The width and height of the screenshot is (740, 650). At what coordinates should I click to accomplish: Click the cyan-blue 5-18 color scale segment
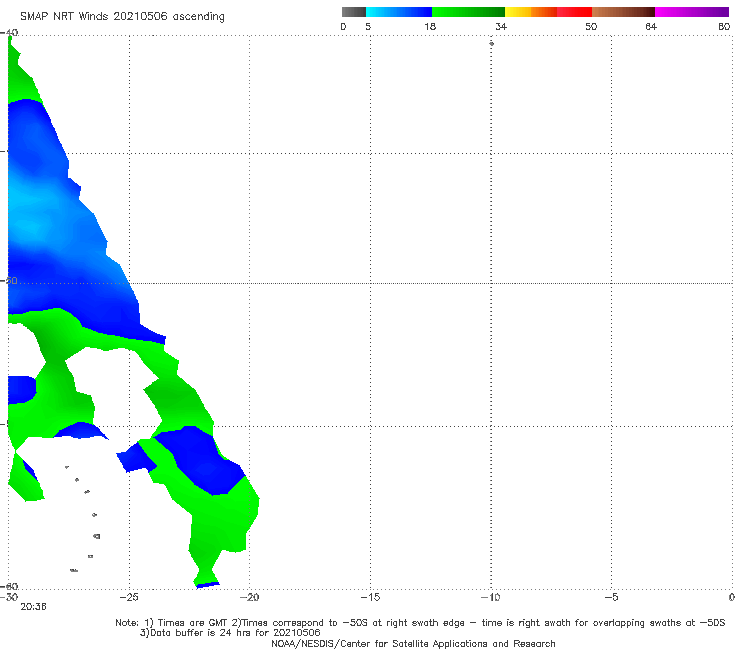399,12
